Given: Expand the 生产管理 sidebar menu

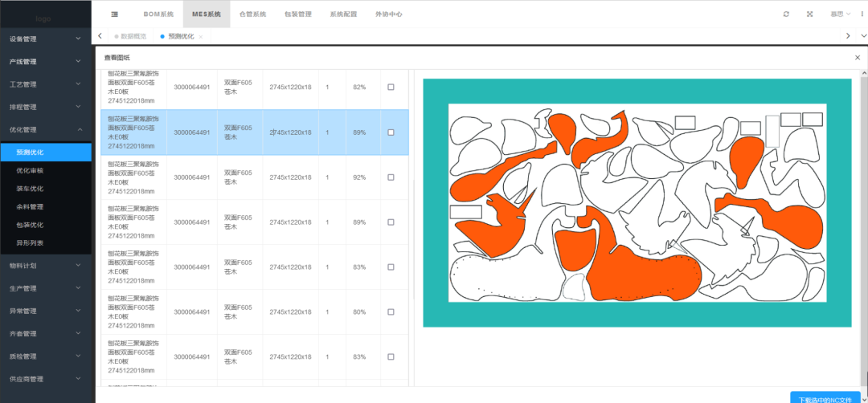Looking at the screenshot, I should [x=45, y=288].
